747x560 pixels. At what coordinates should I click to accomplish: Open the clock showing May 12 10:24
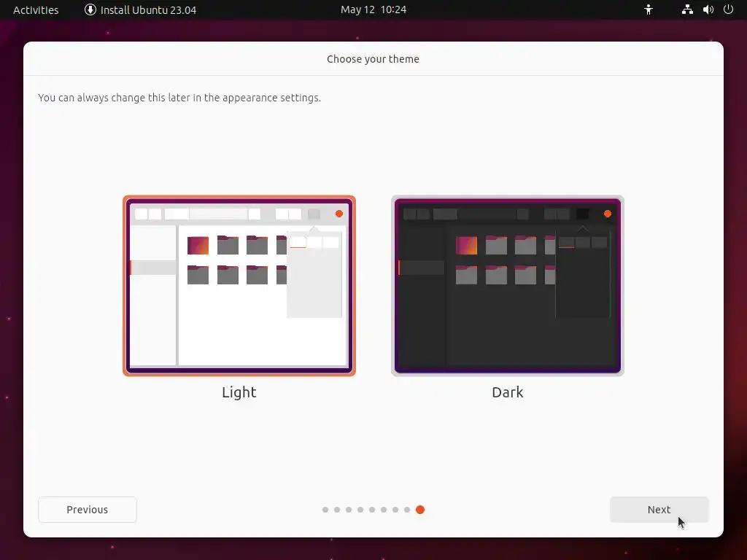click(x=373, y=9)
